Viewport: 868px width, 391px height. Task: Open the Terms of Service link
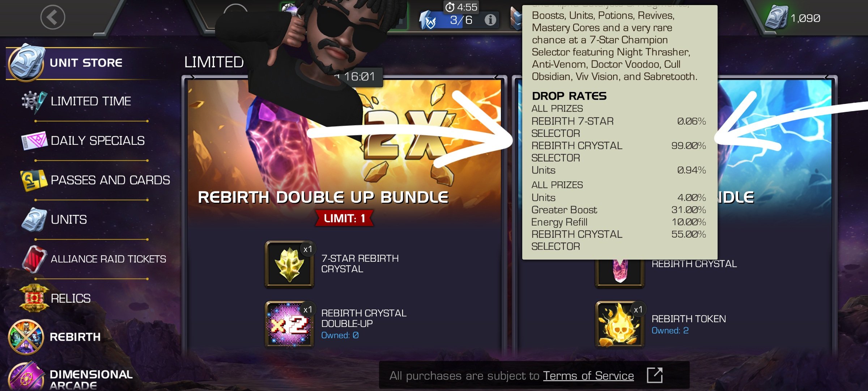pyautogui.click(x=588, y=376)
